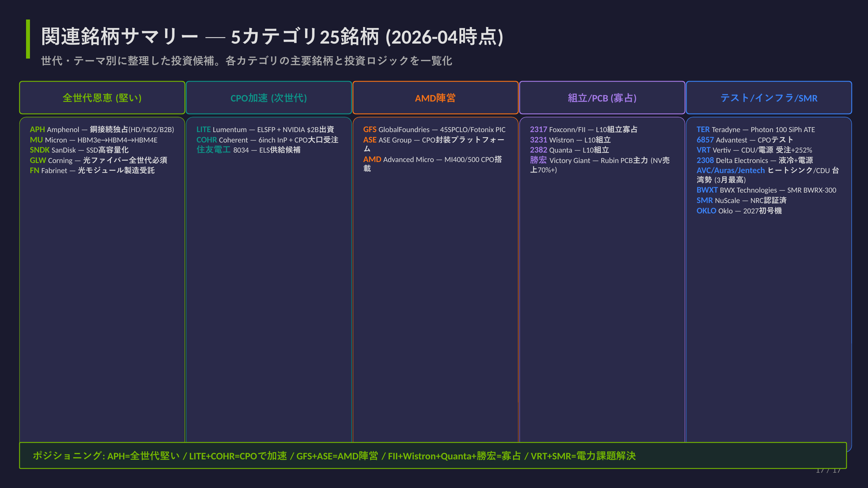The height and width of the screenshot is (488, 868).
Task: Click the 全世代恩恵 (堅い) category header
Action: (102, 98)
